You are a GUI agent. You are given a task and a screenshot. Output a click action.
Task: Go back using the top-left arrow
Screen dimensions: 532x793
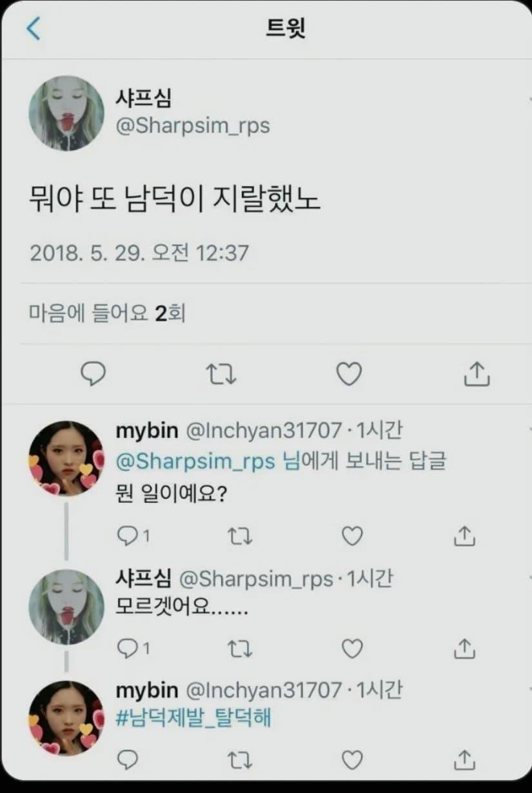(x=34, y=29)
